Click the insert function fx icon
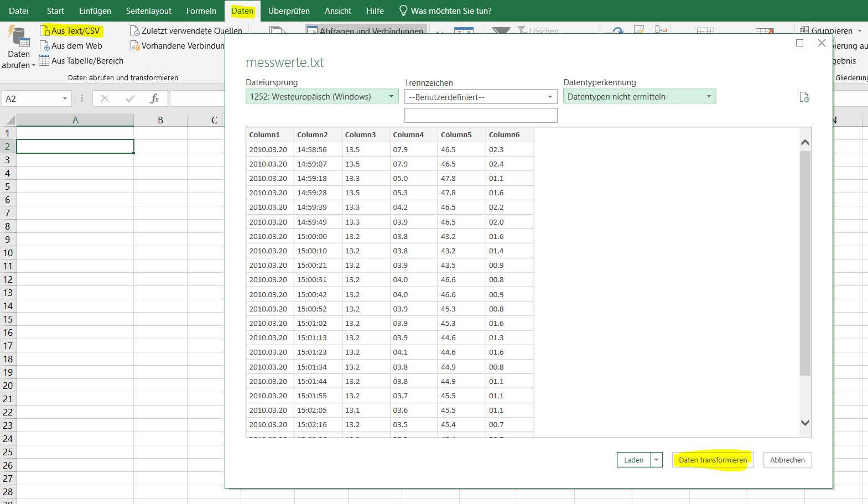Viewport: 868px width, 504px height. (x=154, y=98)
